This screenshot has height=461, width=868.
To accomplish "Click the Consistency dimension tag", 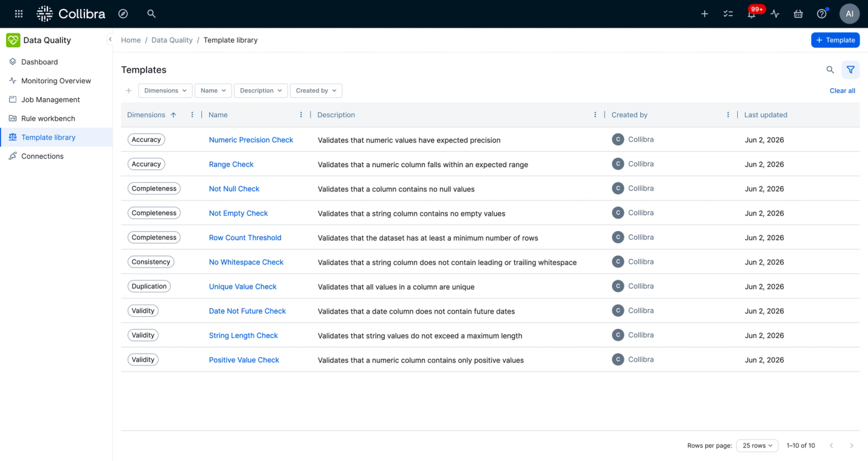I will tap(151, 262).
